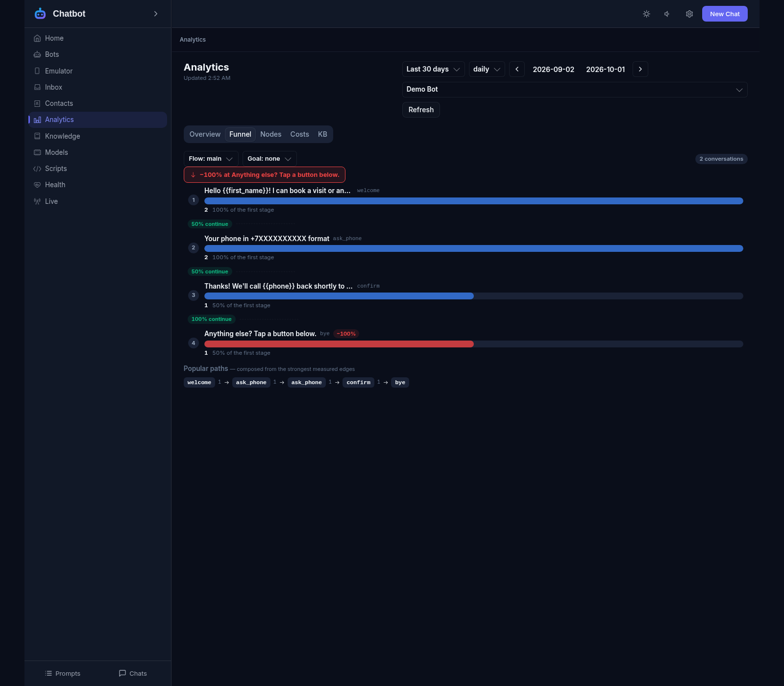Click the −100% drop-off alert banner
784x686 pixels.
[x=265, y=175]
